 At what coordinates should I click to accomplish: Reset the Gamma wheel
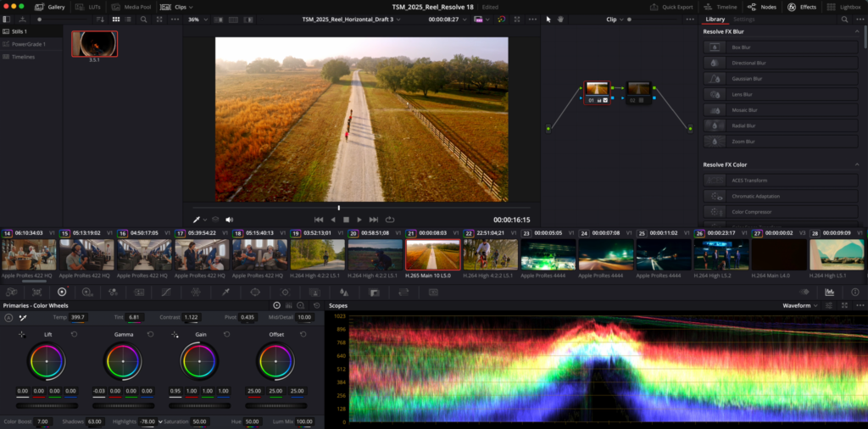pyautogui.click(x=150, y=334)
